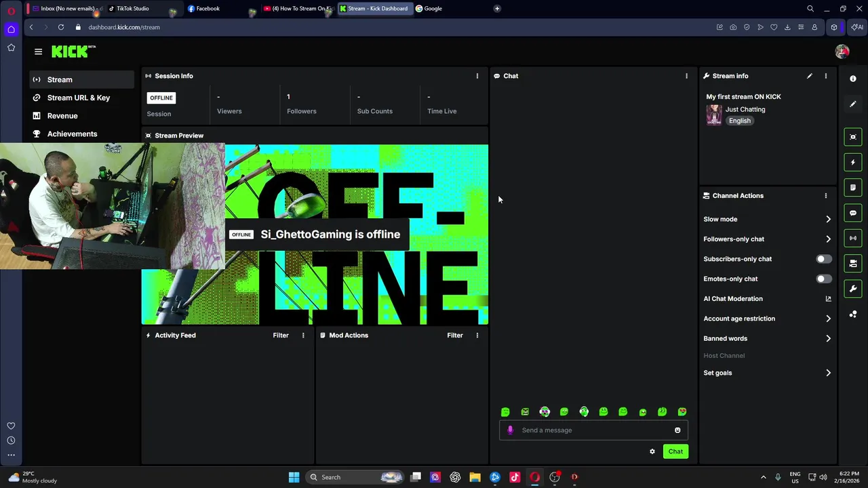868x488 pixels.
Task: Open Mod Actions options menu
Action: pos(477,335)
